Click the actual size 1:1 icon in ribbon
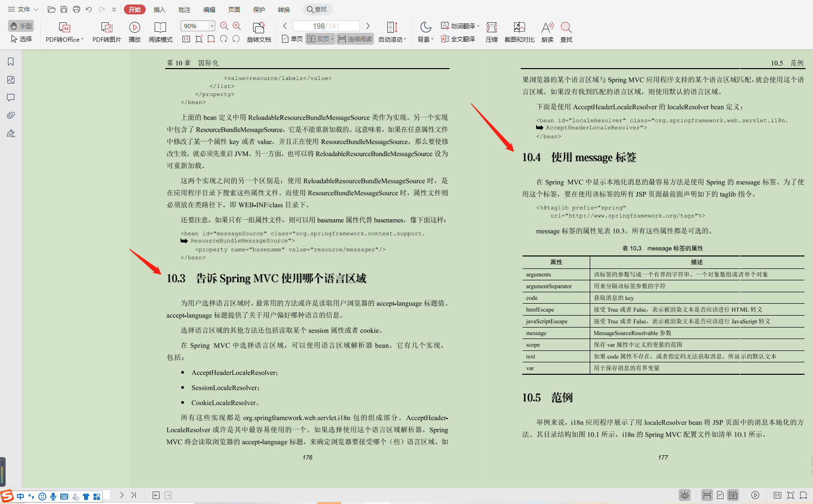The width and height of the screenshot is (813, 504). pos(186,39)
